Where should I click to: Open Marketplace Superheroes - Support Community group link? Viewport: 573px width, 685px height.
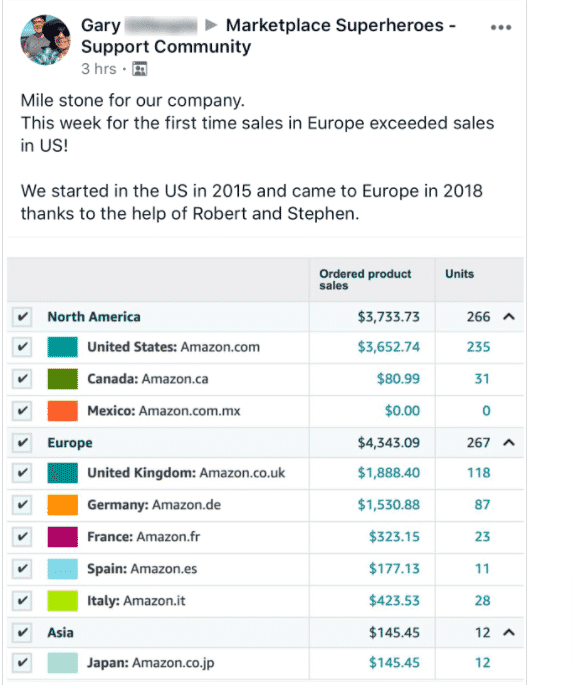(268, 36)
